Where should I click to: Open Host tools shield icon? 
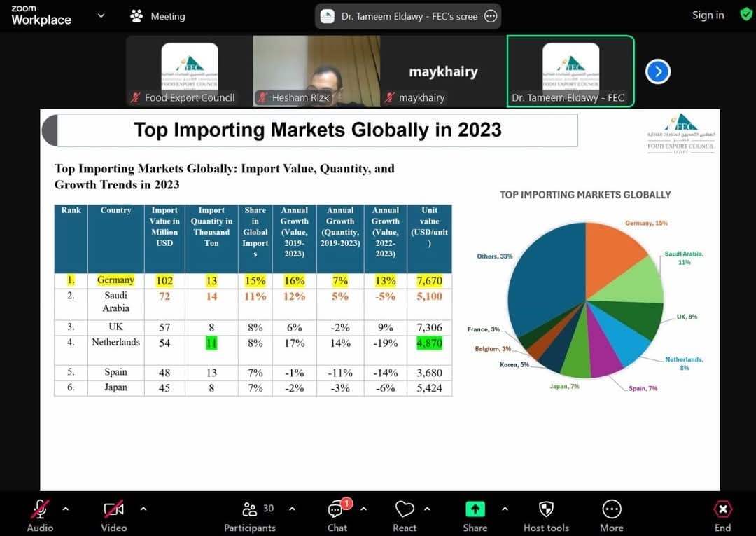click(x=546, y=509)
